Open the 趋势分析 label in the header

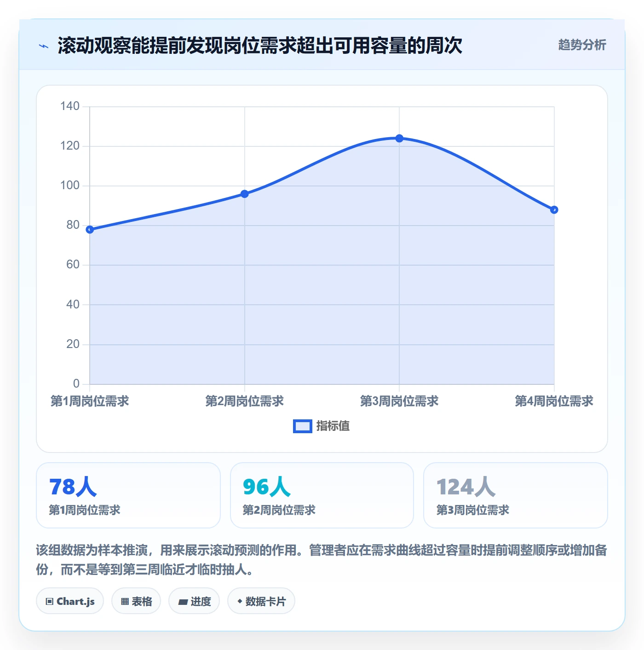(582, 45)
